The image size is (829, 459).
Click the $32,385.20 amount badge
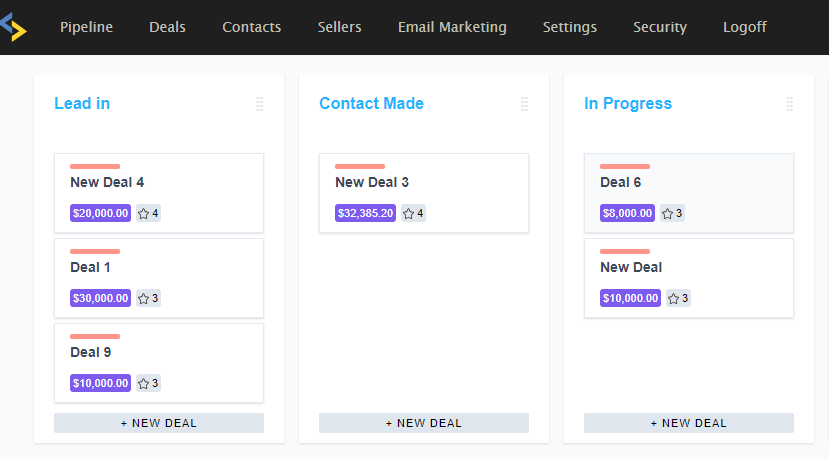coord(366,213)
